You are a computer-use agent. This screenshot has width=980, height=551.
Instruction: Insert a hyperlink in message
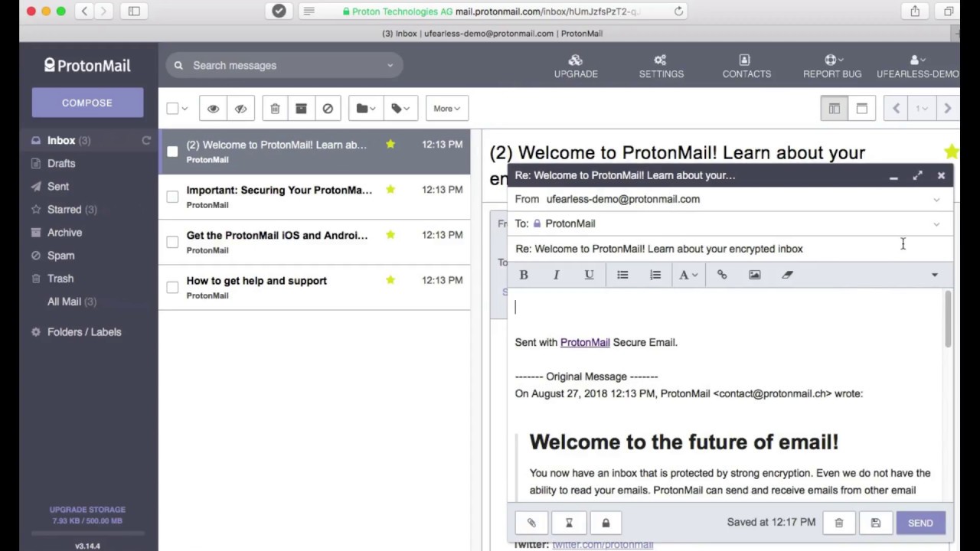tap(722, 275)
